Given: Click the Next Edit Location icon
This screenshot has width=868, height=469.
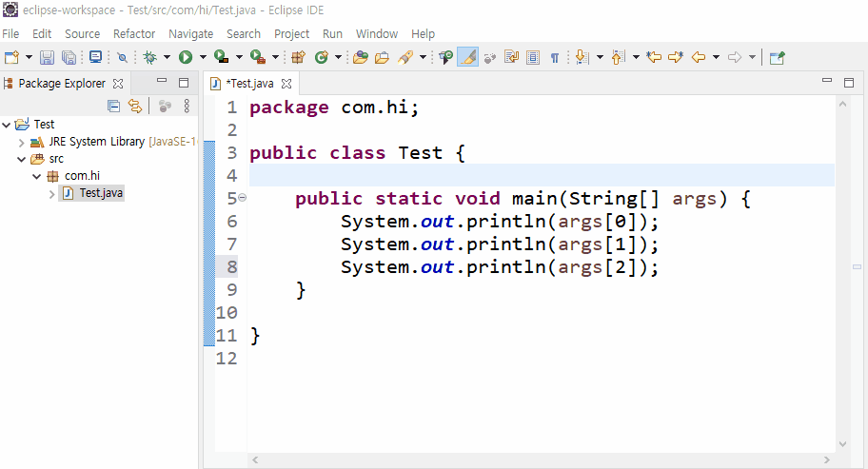Looking at the screenshot, I should (x=676, y=57).
